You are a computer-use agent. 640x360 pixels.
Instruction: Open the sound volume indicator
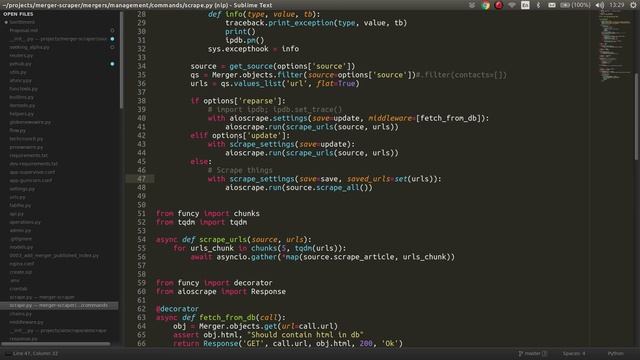(600, 5)
